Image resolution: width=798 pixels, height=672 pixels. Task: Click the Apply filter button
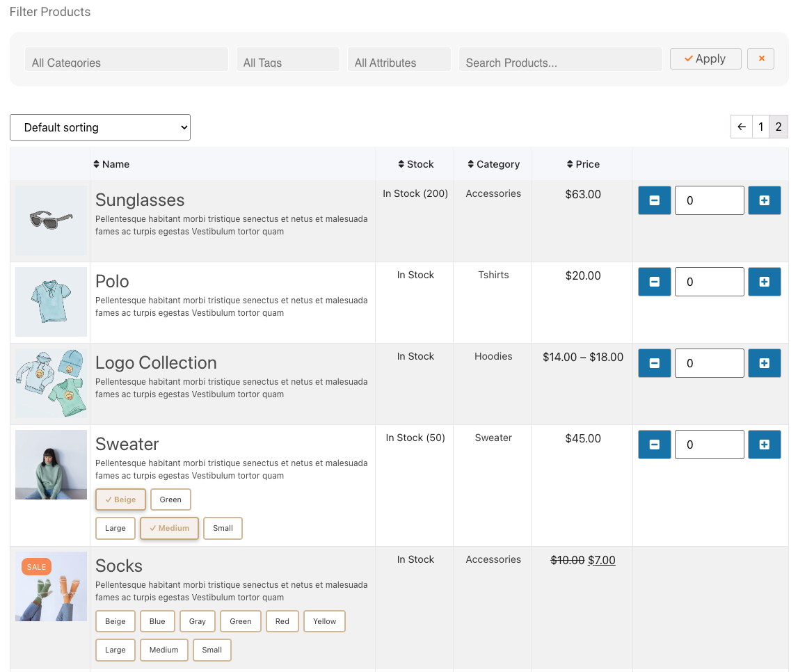(x=705, y=59)
